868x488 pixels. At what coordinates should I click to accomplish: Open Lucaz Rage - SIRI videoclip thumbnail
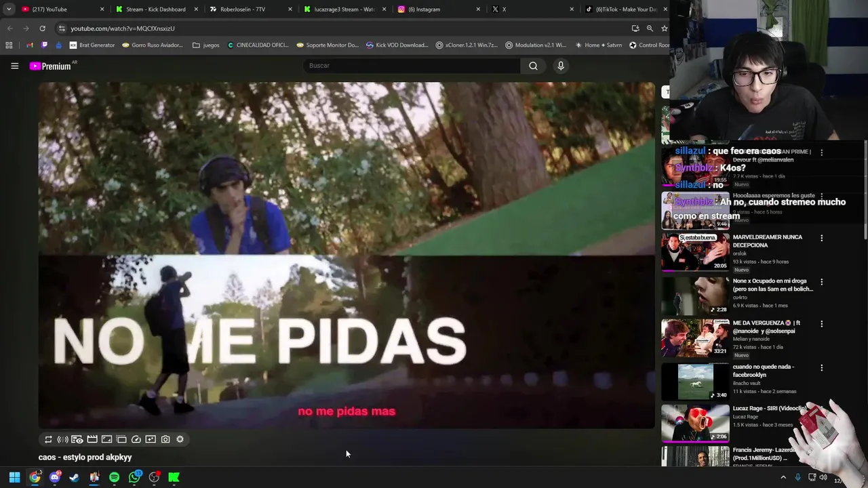[695, 423]
